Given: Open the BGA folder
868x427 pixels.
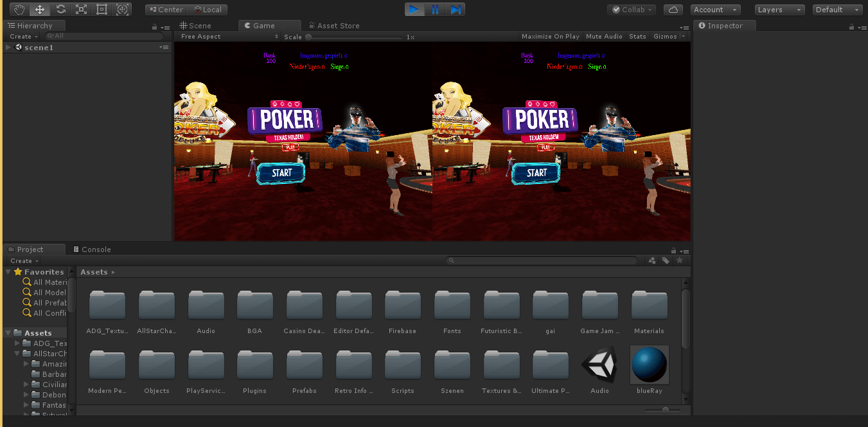Looking at the screenshot, I should point(255,312).
